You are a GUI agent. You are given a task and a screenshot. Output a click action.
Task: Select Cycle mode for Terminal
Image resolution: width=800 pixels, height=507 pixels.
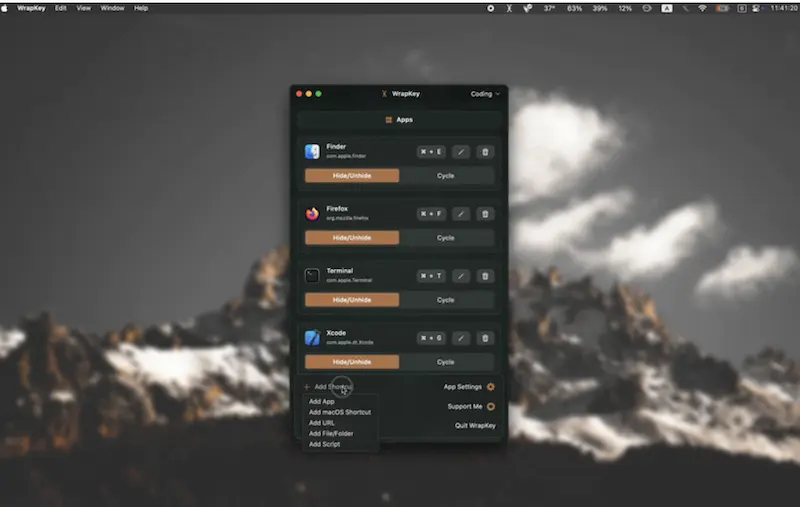coord(446,300)
